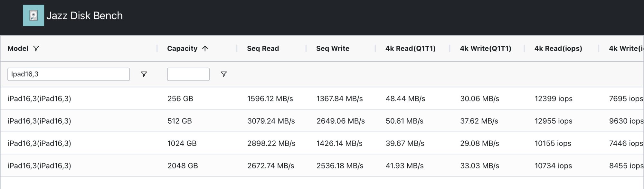644x189 pixels.
Task: Select the 256 GB iPad16,3 row
Action: (x=39, y=99)
